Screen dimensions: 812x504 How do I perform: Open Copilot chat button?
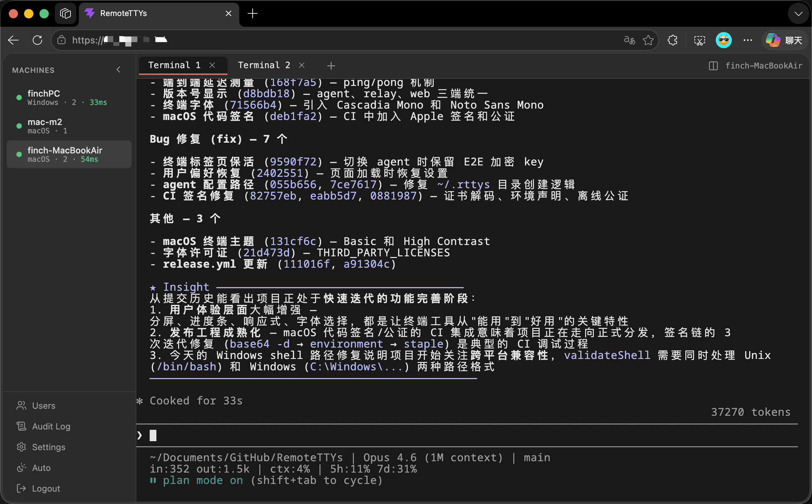(x=784, y=40)
